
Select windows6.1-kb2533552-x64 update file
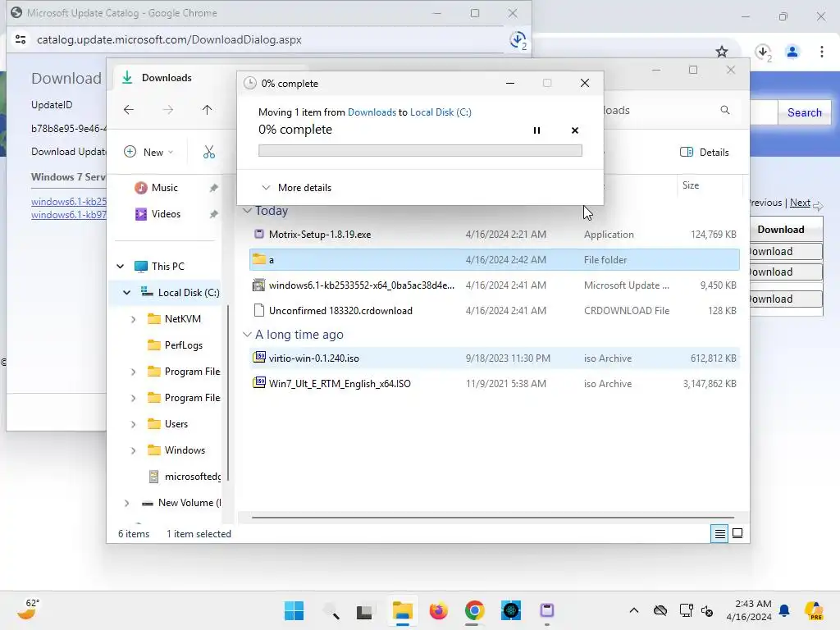[495, 285]
